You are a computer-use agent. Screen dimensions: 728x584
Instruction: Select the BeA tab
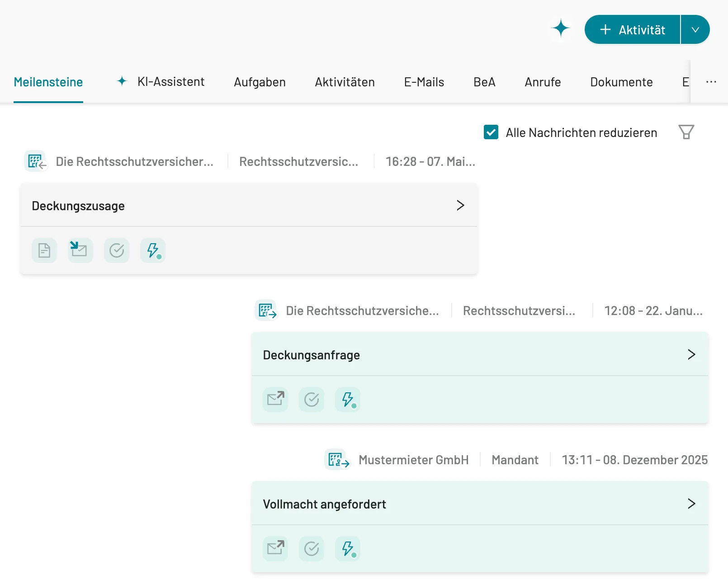[x=484, y=82]
